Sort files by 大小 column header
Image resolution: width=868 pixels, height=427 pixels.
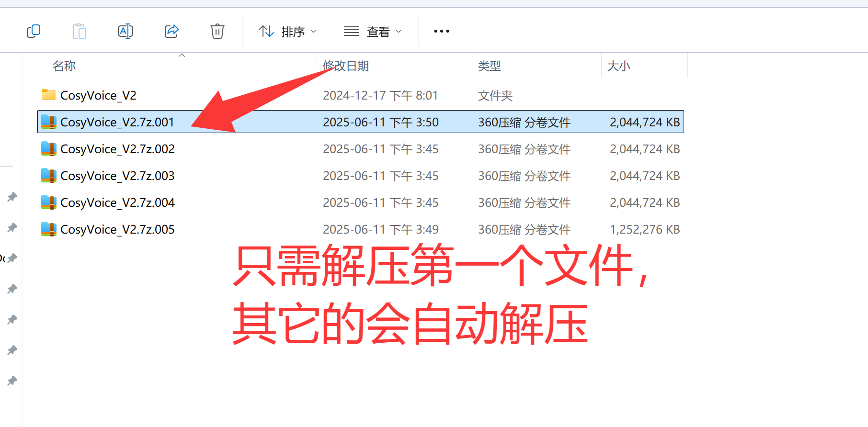pyautogui.click(x=618, y=66)
